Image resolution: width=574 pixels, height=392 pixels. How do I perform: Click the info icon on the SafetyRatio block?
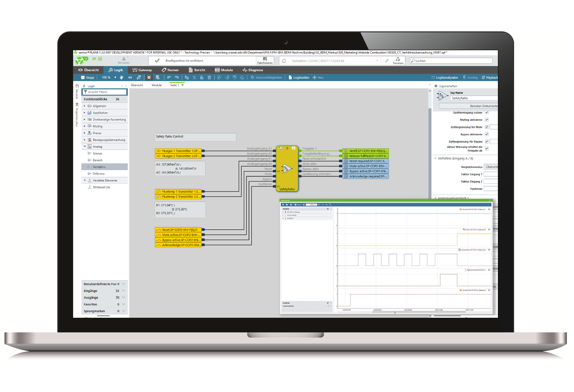pos(294,148)
